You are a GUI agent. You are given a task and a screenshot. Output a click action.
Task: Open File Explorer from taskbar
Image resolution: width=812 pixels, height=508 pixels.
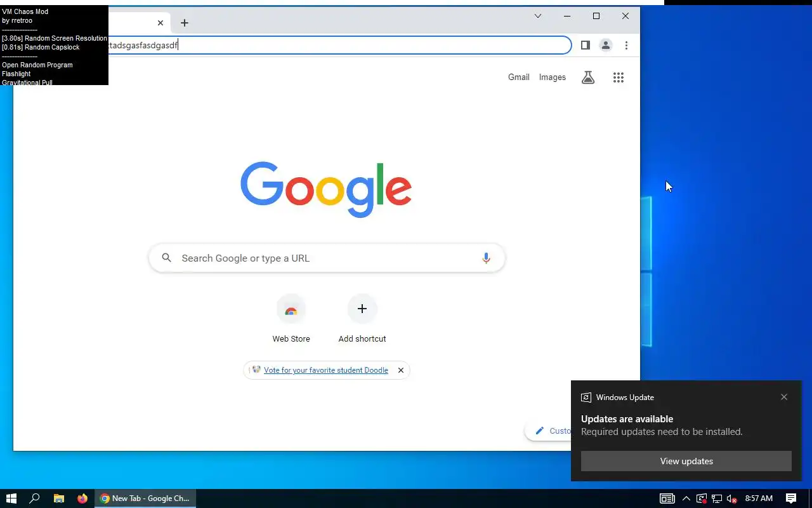click(58, 498)
